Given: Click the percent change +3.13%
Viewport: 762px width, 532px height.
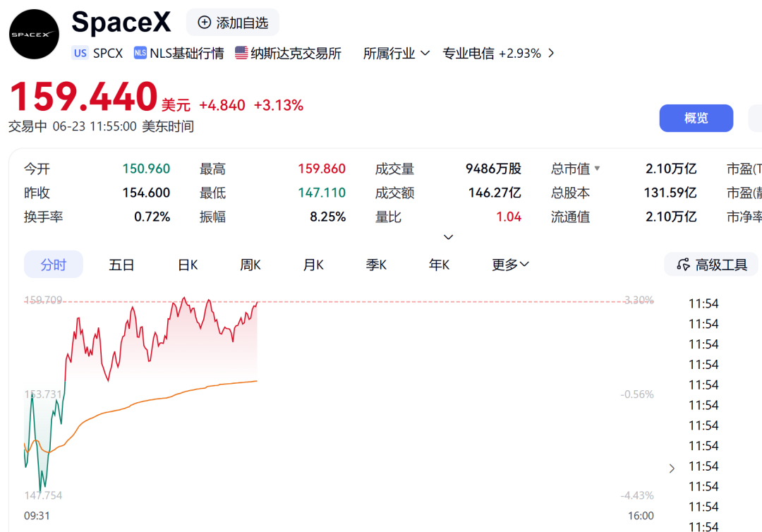Looking at the screenshot, I should (279, 105).
